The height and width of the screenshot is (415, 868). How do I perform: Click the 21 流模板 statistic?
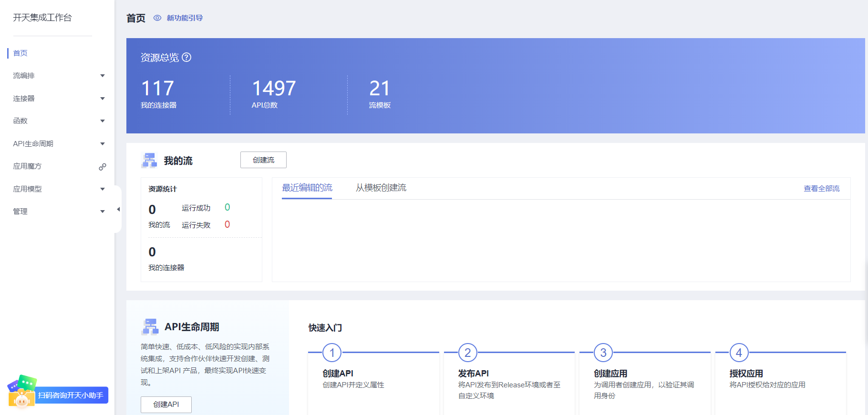click(x=380, y=94)
